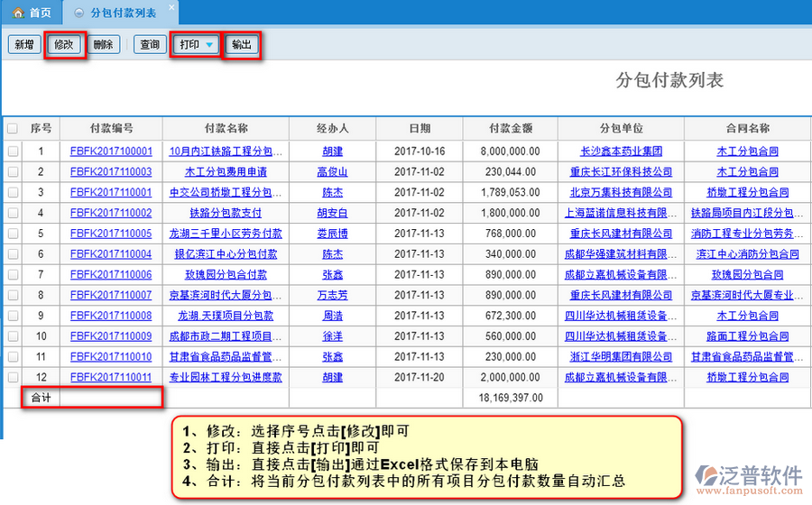Screen dimensions: 812x505
Task: Select the checkbox for row 12
Action: click(13, 378)
